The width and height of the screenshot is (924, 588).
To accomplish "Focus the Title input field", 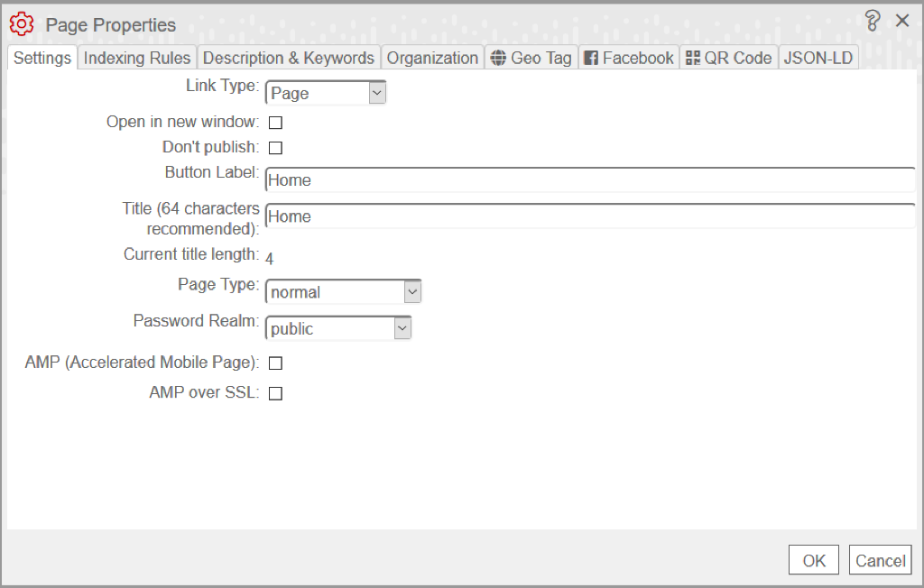I will click(590, 216).
